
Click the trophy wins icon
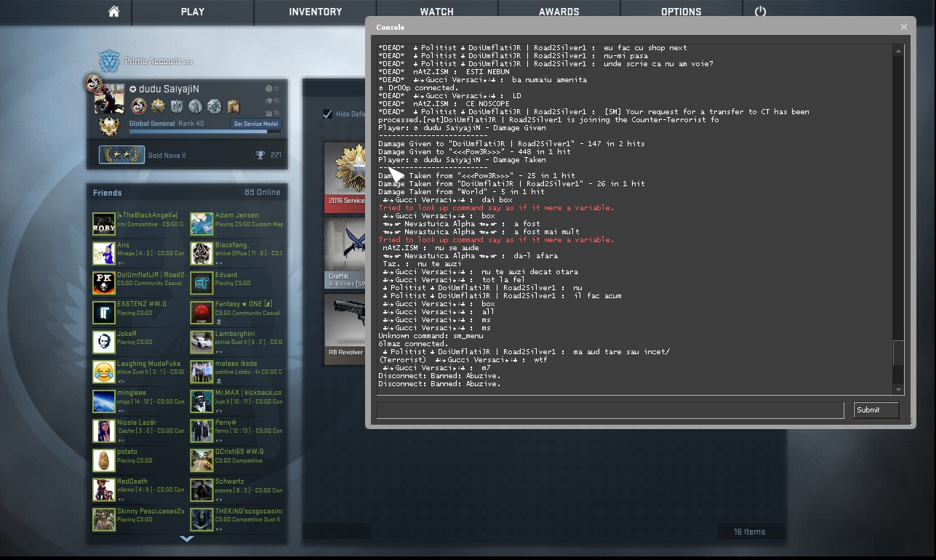click(260, 155)
